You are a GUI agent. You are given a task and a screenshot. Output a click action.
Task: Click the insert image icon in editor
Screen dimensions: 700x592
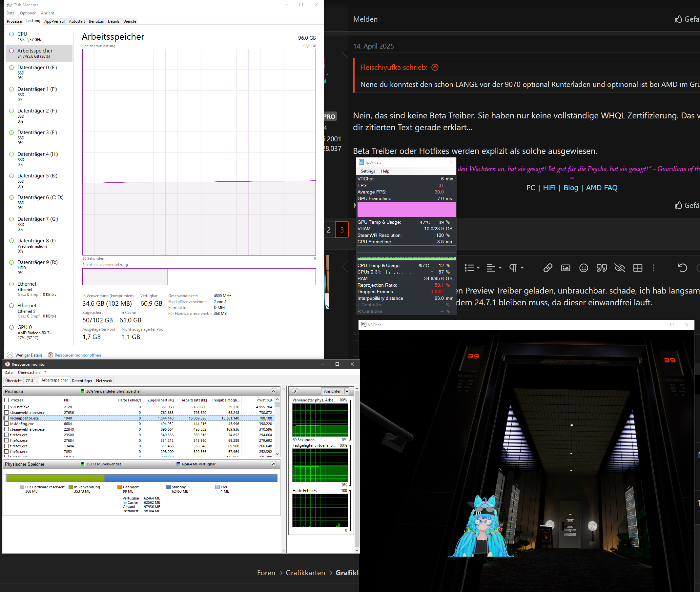click(x=566, y=268)
